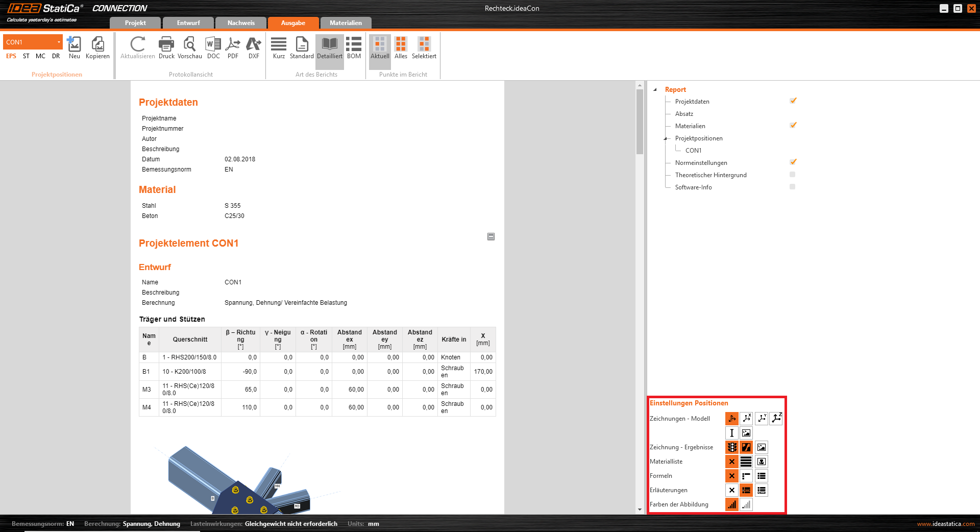Image resolution: width=980 pixels, height=532 pixels.
Task: Open the CON1 project item dropdown
Action: point(59,42)
